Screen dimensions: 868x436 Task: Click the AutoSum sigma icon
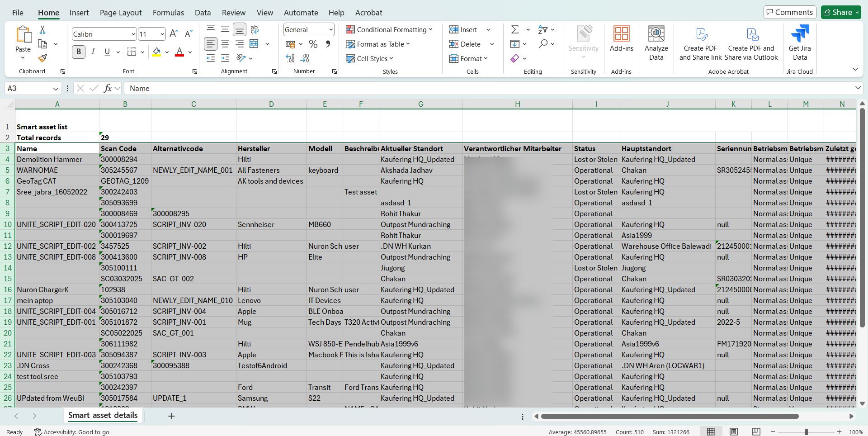[515, 29]
